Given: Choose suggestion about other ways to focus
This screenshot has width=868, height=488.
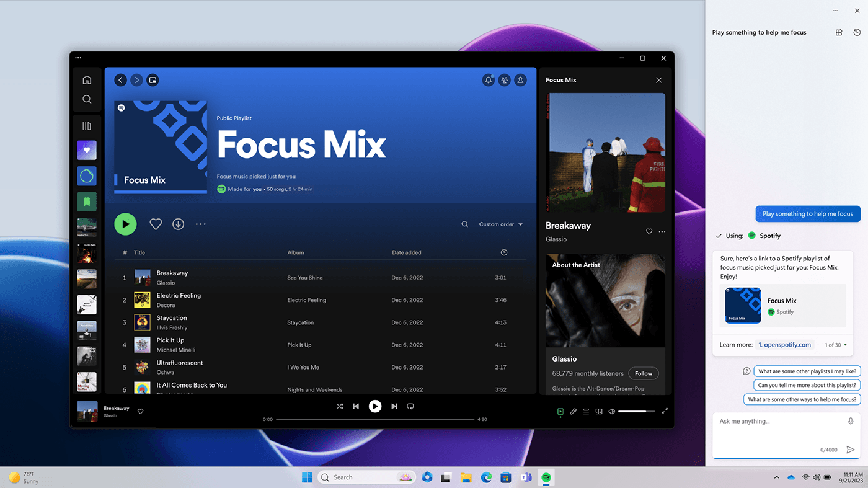Looking at the screenshot, I should click(802, 399).
